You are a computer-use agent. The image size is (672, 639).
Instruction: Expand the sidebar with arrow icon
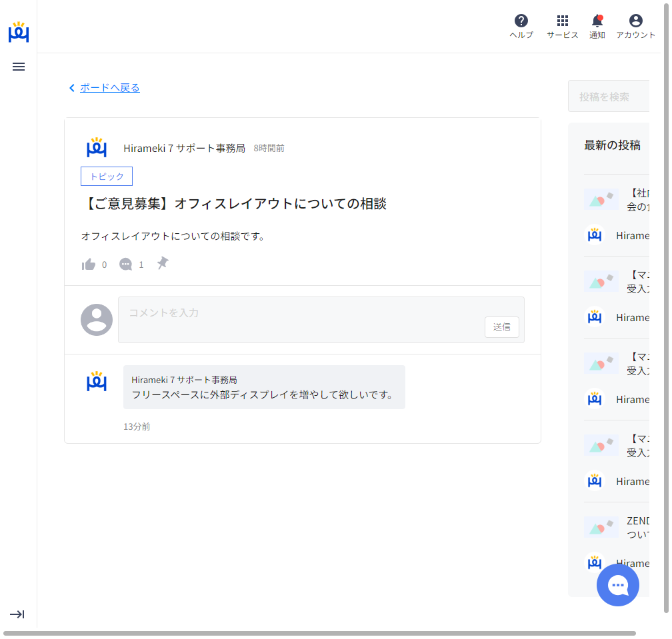click(x=17, y=614)
